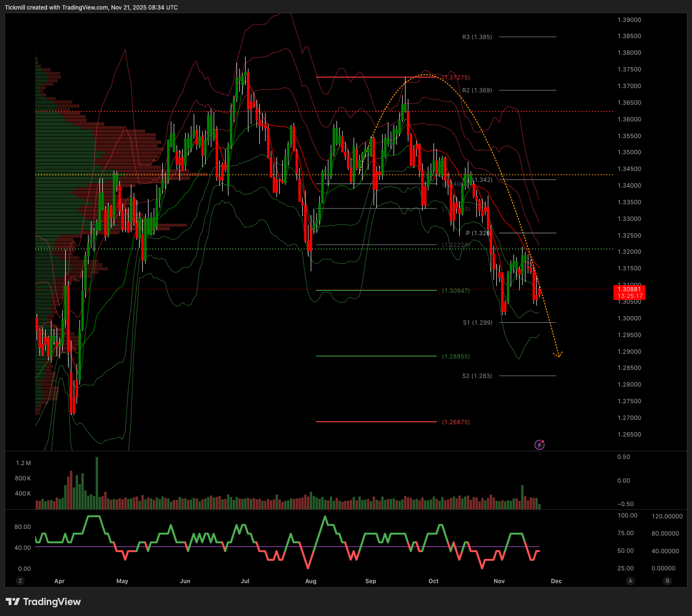Viewport: 692px width, 616px height.
Task: Click the S2 (1.283) support label
Action: pyautogui.click(x=477, y=376)
